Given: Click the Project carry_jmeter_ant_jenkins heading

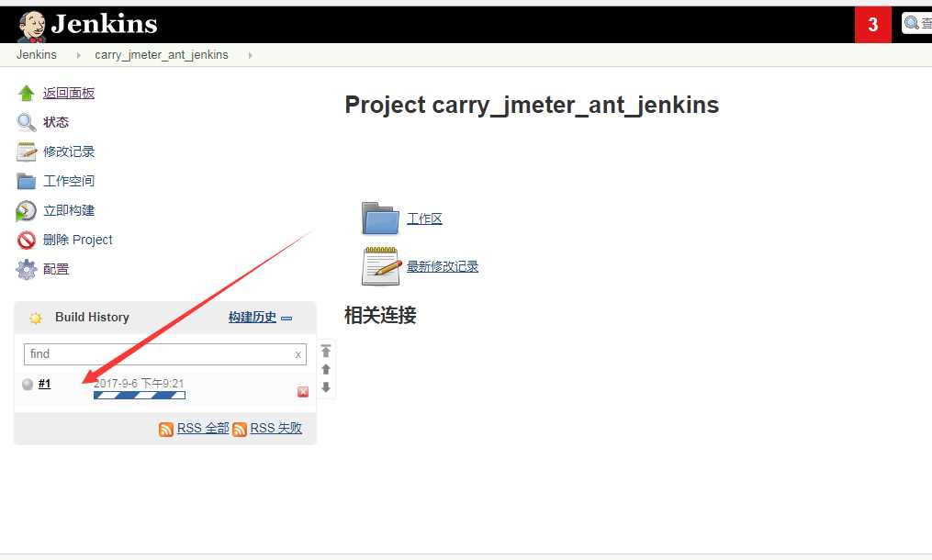Looking at the screenshot, I should click(x=532, y=106).
